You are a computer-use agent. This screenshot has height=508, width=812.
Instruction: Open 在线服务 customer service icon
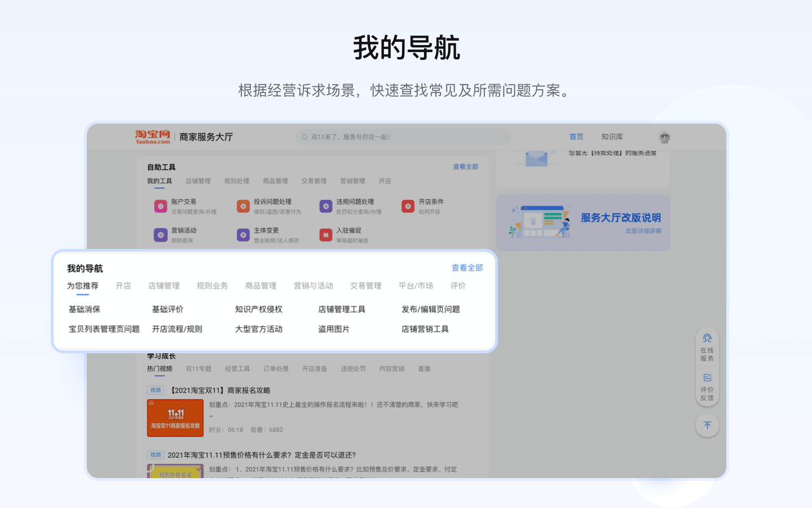tap(707, 339)
